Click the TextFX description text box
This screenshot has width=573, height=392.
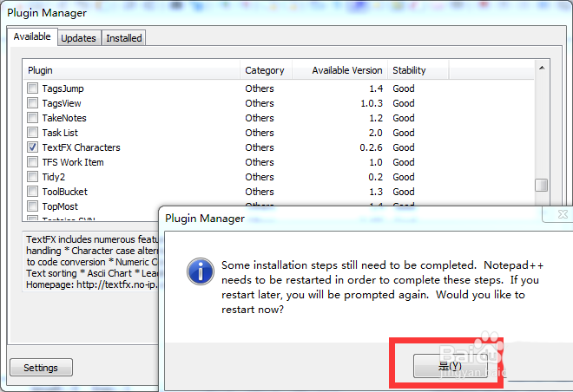tap(90, 261)
